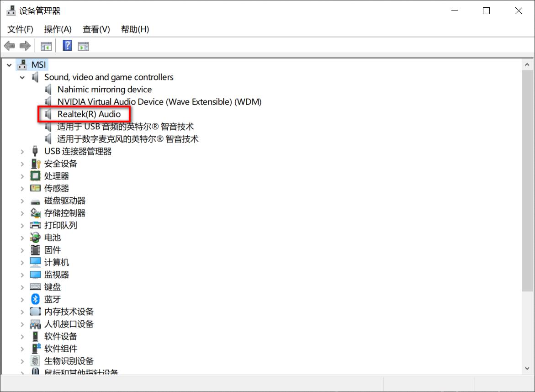Open the 查看(V) menu
Image resolution: width=535 pixels, height=392 pixels.
[95, 29]
